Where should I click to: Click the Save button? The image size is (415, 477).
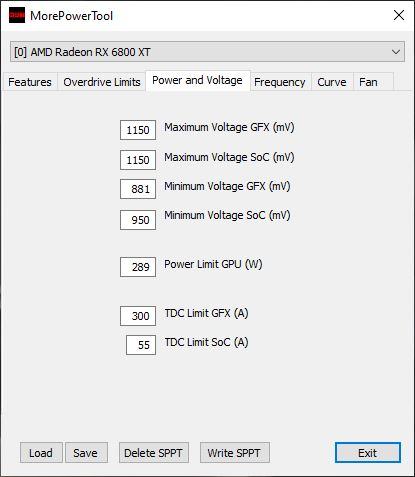86,453
